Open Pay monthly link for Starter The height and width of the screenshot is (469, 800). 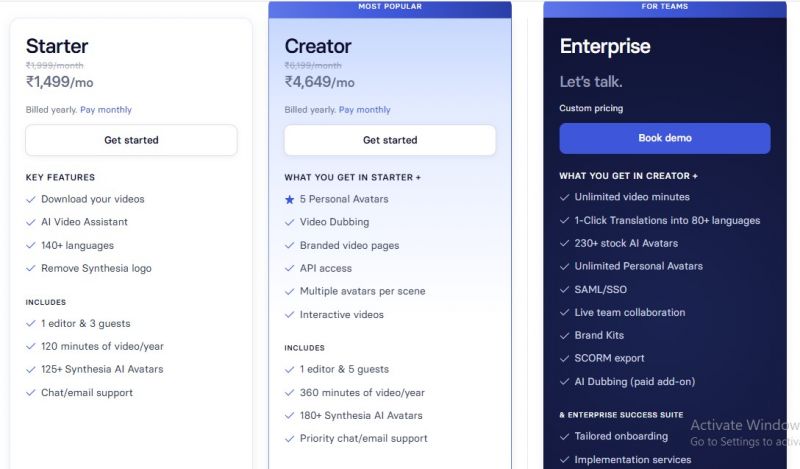tap(106, 110)
